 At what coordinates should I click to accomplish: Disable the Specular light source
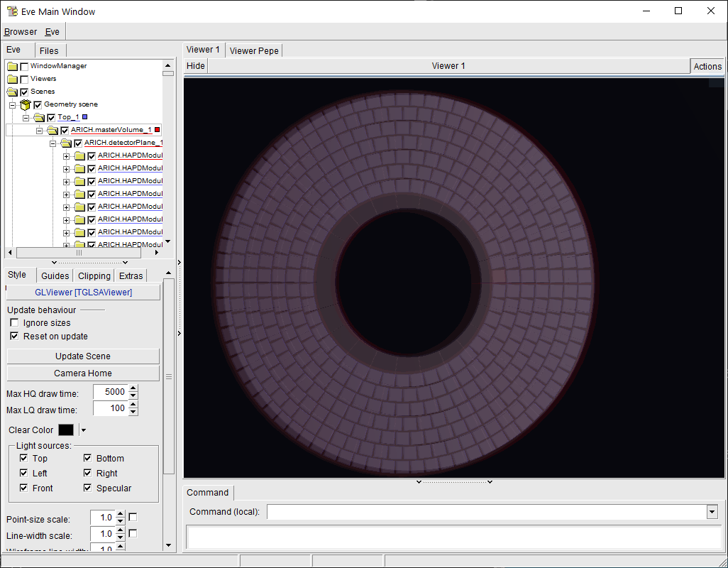[x=87, y=488]
